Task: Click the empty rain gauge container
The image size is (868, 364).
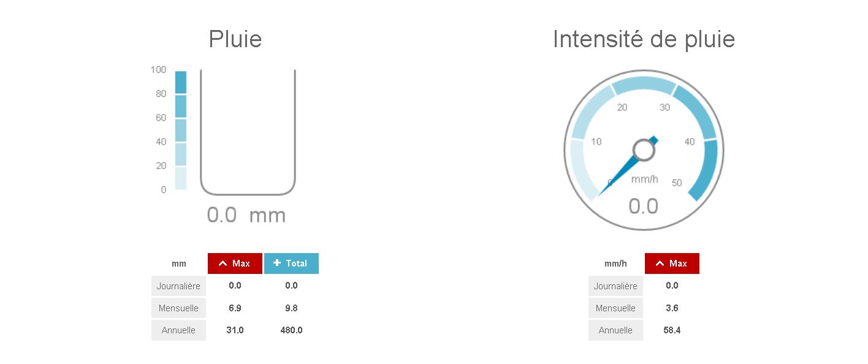Action: [248, 132]
